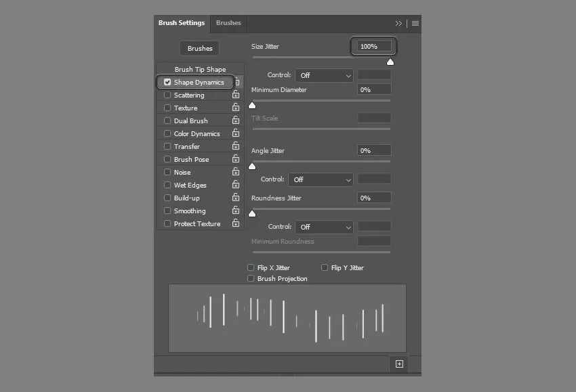Enable the Flip X Jitter checkbox
Image resolution: width=576 pixels, height=392 pixels.
pos(251,268)
